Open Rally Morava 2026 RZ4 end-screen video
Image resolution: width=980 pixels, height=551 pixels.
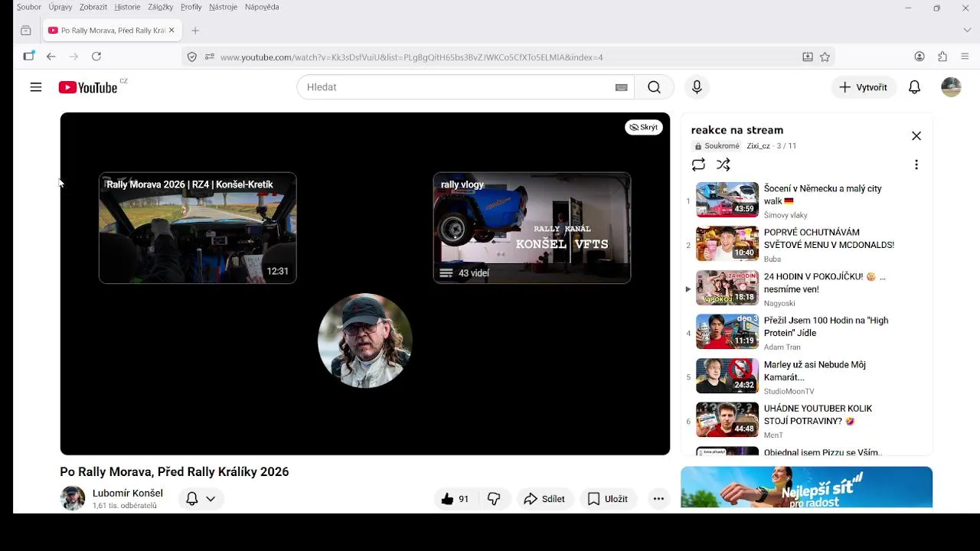coord(198,228)
